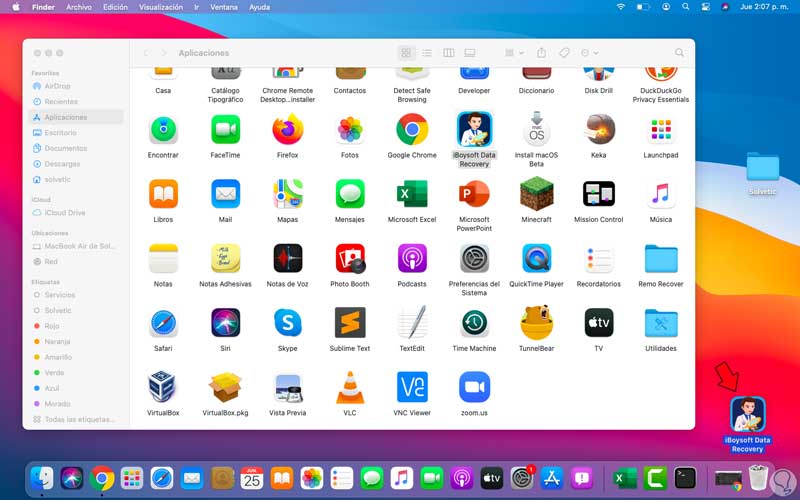Open the group-by dropdown in Finder toolbar
Image resolution: width=800 pixels, height=500 pixels.
coord(514,53)
